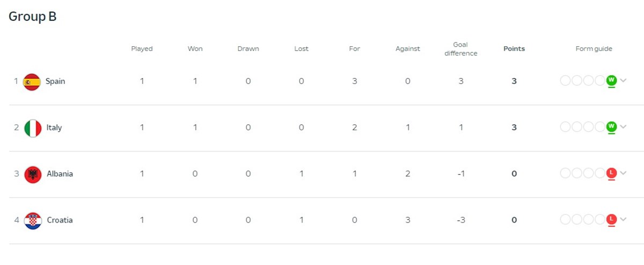The image size is (644, 265).
Task: Click the Group B heading
Action: point(33,17)
